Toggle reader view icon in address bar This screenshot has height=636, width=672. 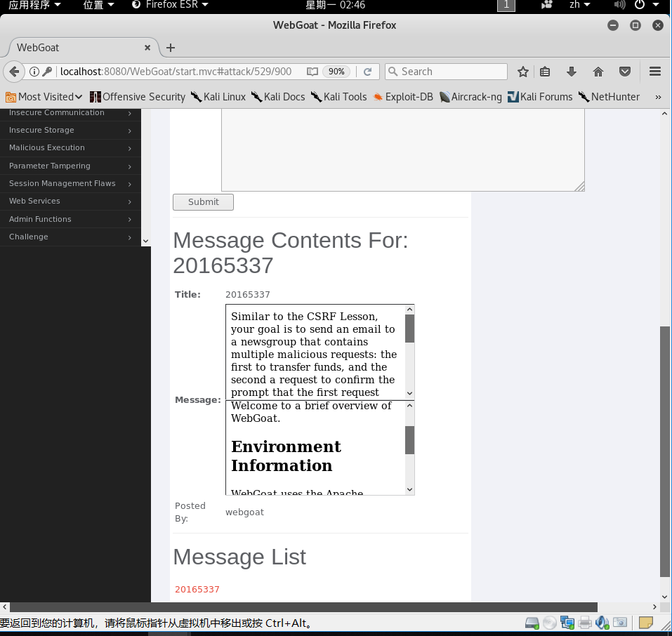pyautogui.click(x=312, y=72)
